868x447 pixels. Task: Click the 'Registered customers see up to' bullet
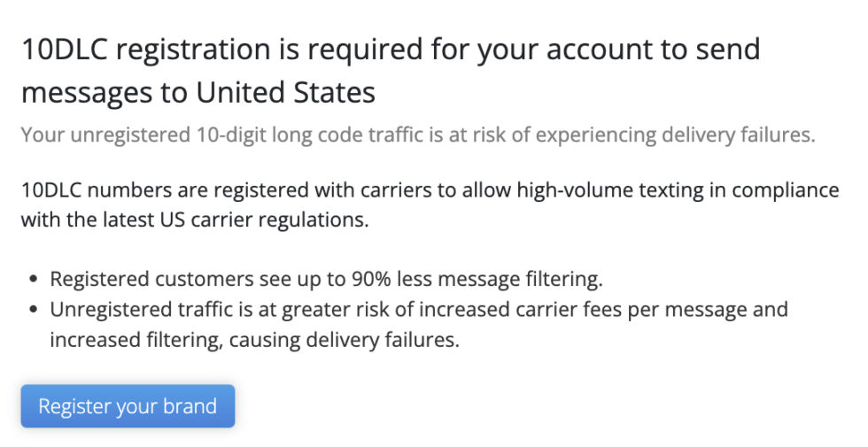tap(326, 280)
